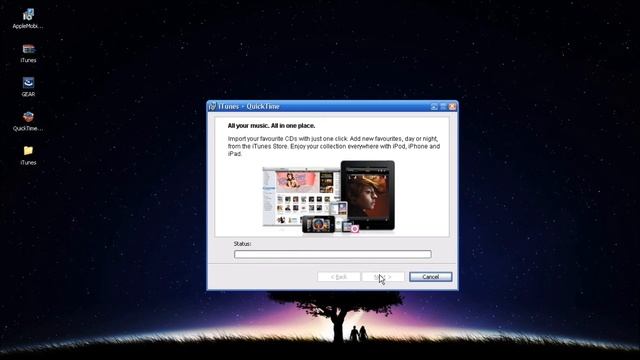This screenshot has width=640, height=360.
Task: Click the 'Status:' label
Action: [242, 244]
